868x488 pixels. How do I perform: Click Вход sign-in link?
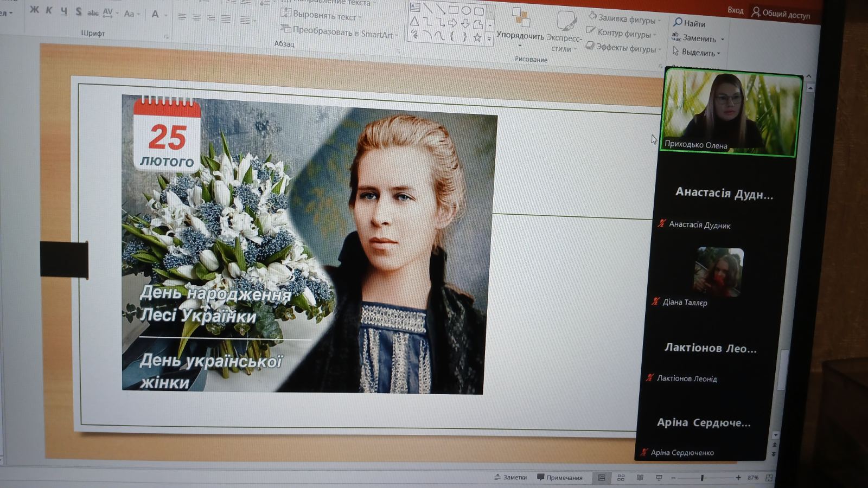735,10
